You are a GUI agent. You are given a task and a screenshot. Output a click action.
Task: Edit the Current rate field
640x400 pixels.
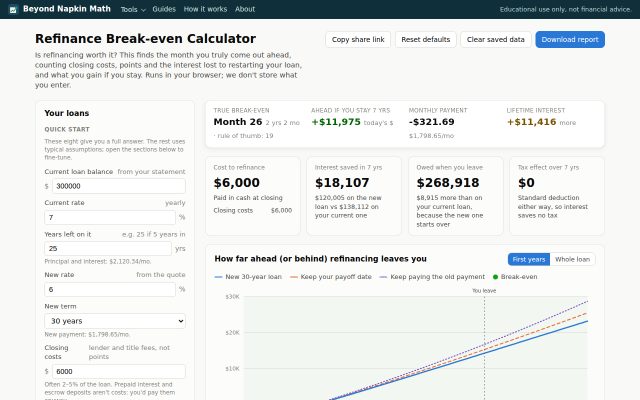click(x=110, y=218)
